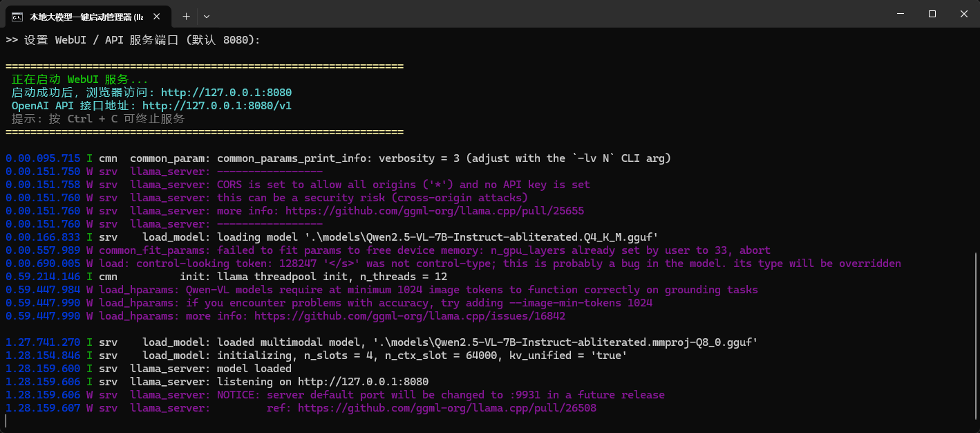The height and width of the screenshot is (433, 980).
Task: Click the terminal icon on the tab
Action: point(17,16)
